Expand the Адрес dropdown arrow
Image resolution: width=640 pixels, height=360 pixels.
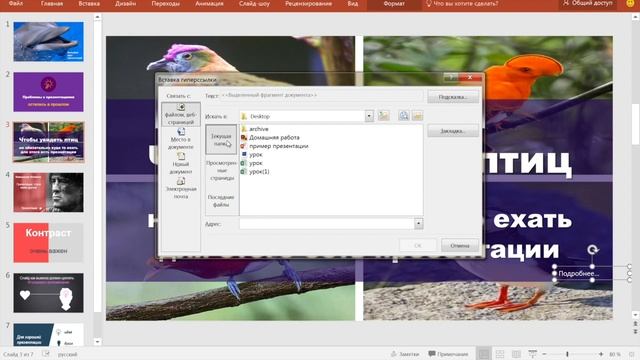418,224
